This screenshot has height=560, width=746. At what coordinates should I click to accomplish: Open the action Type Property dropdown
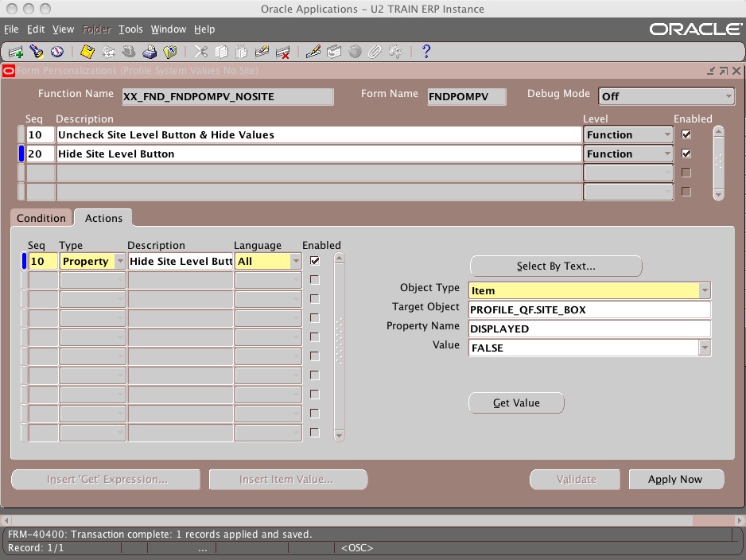pos(120,261)
